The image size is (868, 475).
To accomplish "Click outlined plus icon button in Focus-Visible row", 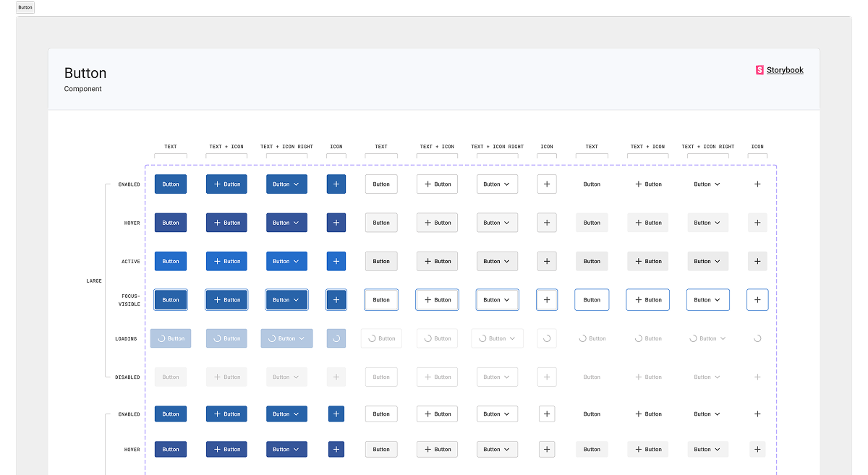I will pyautogui.click(x=547, y=300).
